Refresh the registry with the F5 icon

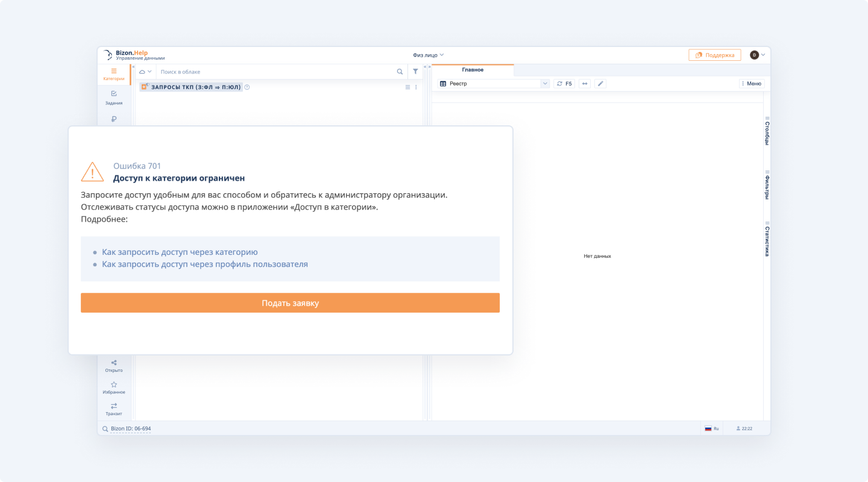[563, 83]
